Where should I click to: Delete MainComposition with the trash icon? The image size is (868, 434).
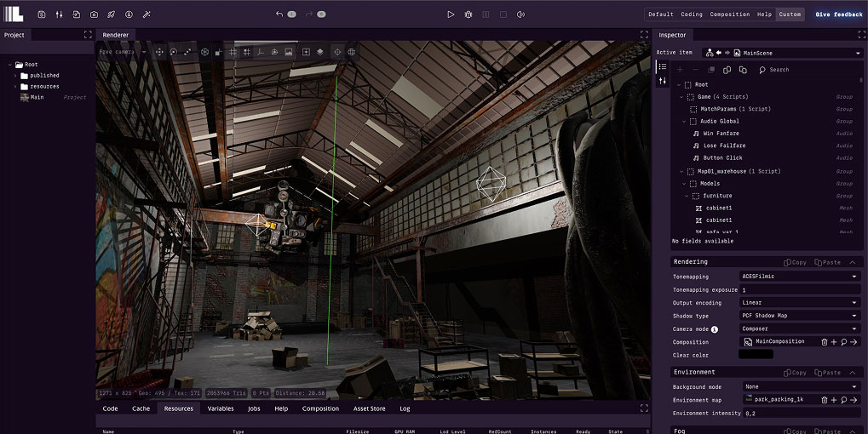pos(825,342)
